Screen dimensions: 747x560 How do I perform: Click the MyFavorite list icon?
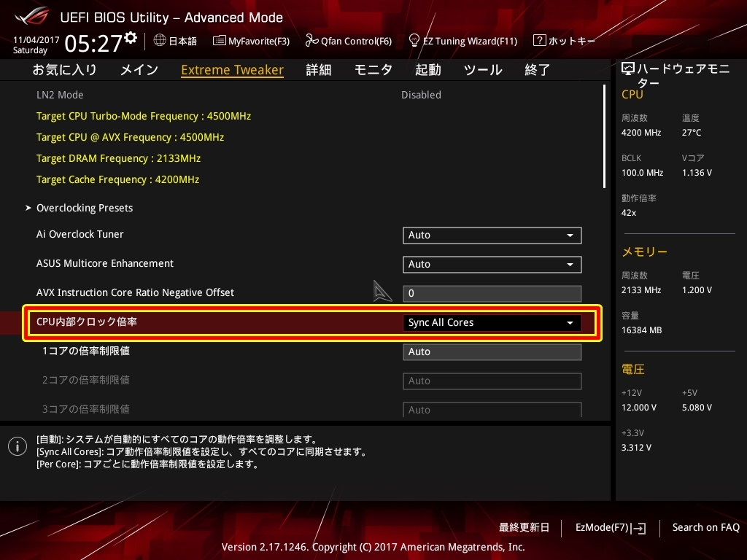tap(219, 41)
